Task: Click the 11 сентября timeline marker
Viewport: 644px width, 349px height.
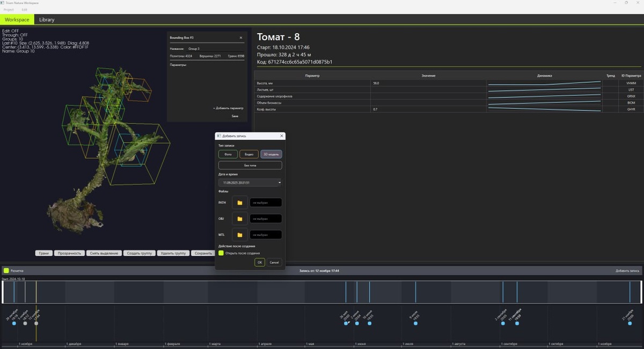Action: (517, 323)
